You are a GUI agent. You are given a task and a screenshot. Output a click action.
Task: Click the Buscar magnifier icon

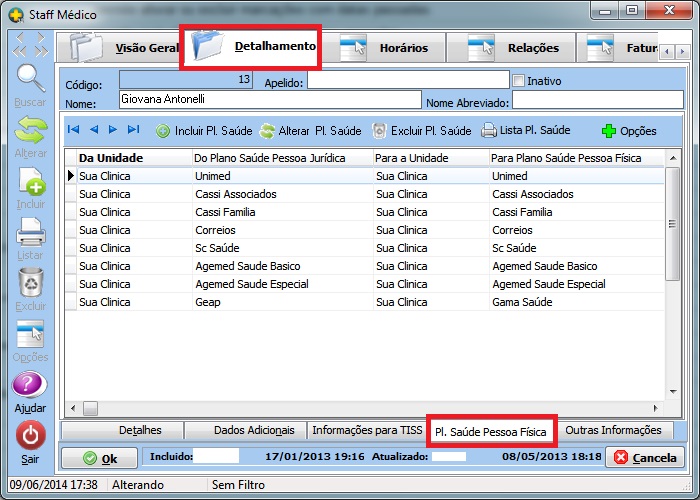coord(31,79)
